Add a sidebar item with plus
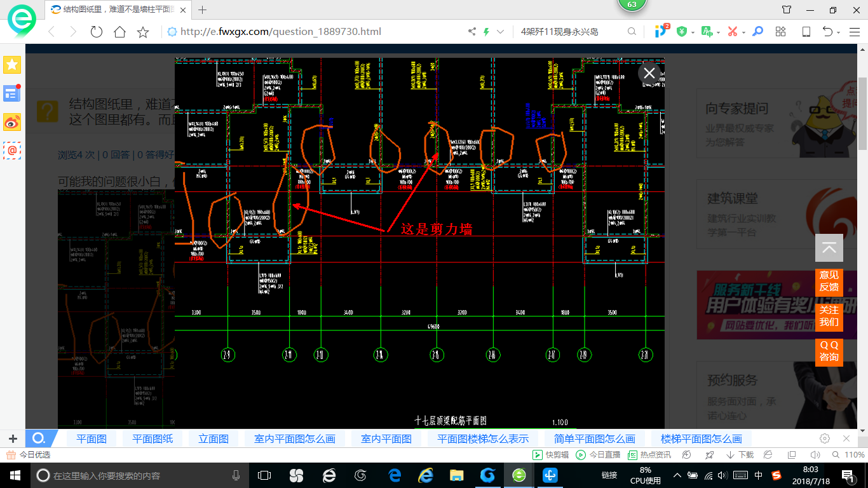 pyautogui.click(x=13, y=438)
